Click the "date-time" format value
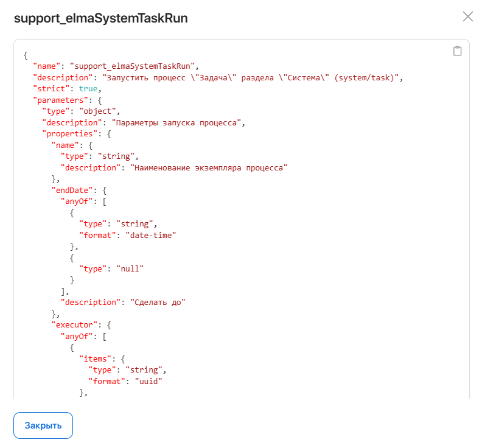485x448 pixels. (x=150, y=235)
